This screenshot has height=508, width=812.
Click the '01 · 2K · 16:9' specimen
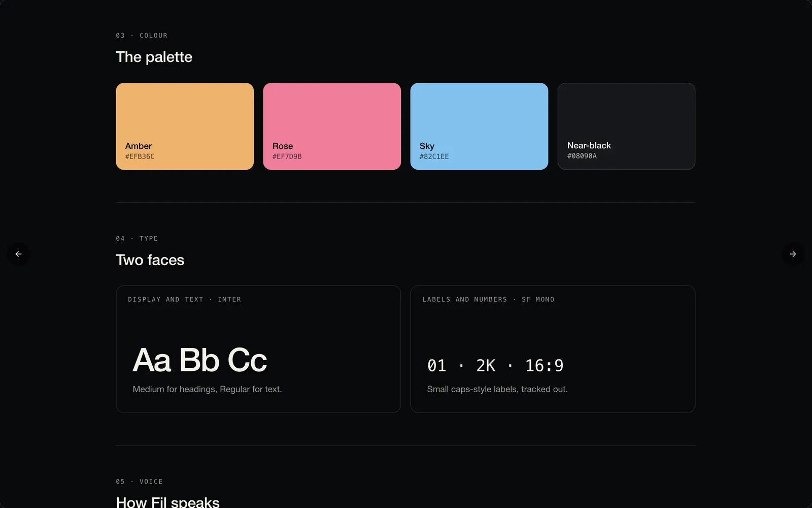click(495, 365)
